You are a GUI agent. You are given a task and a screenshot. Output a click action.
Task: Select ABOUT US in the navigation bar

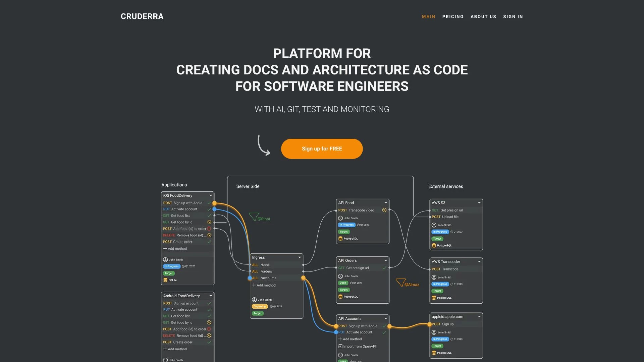[483, 16]
